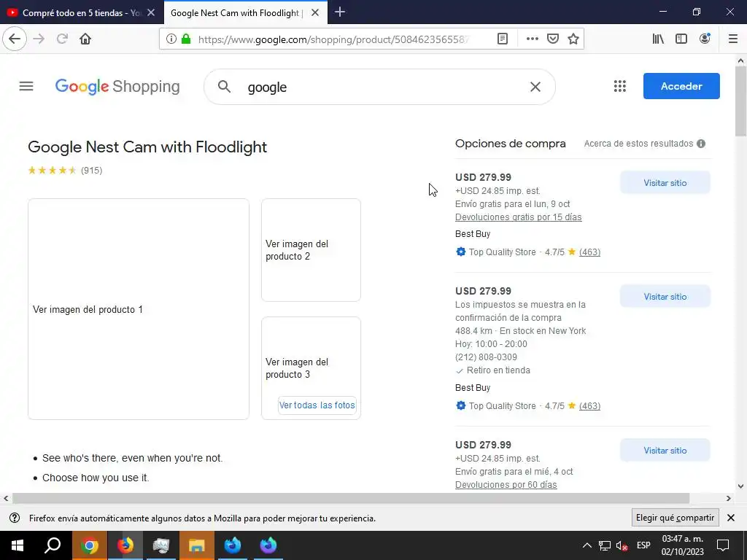
Task: Save page to Pocket
Action: [553, 39]
